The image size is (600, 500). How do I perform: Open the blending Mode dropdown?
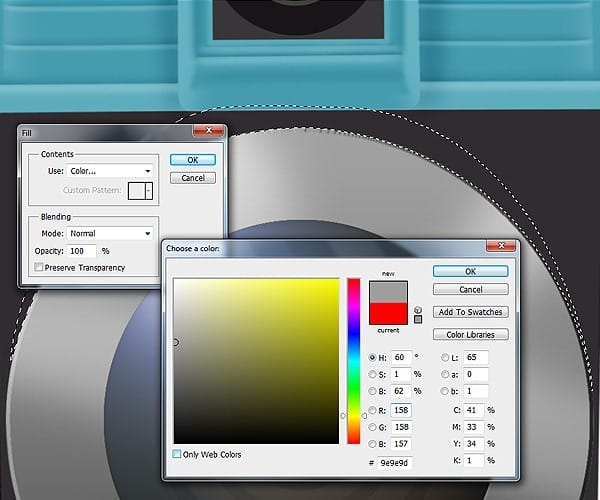click(x=110, y=233)
